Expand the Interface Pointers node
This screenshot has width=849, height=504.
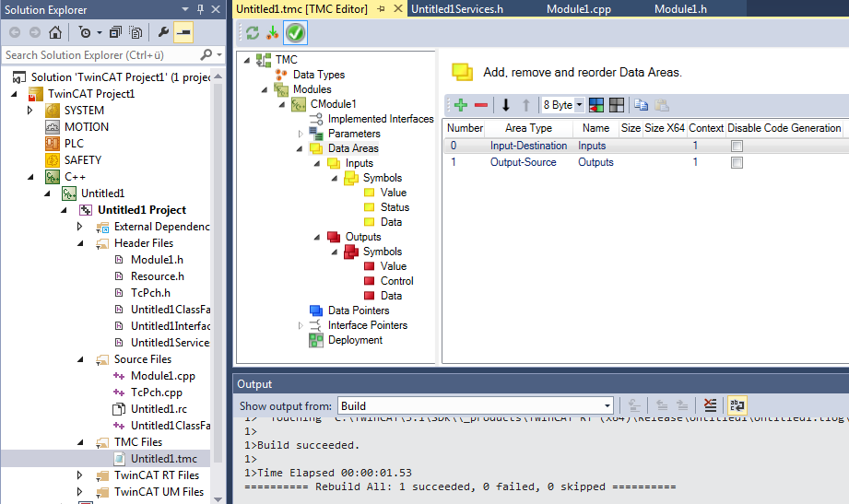(301, 325)
